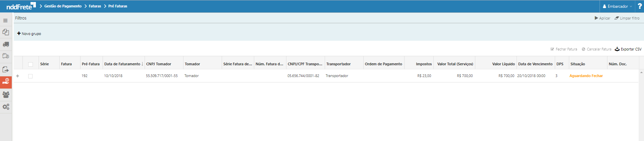
Task: Click Limpar filtro button
Action: 627,18
